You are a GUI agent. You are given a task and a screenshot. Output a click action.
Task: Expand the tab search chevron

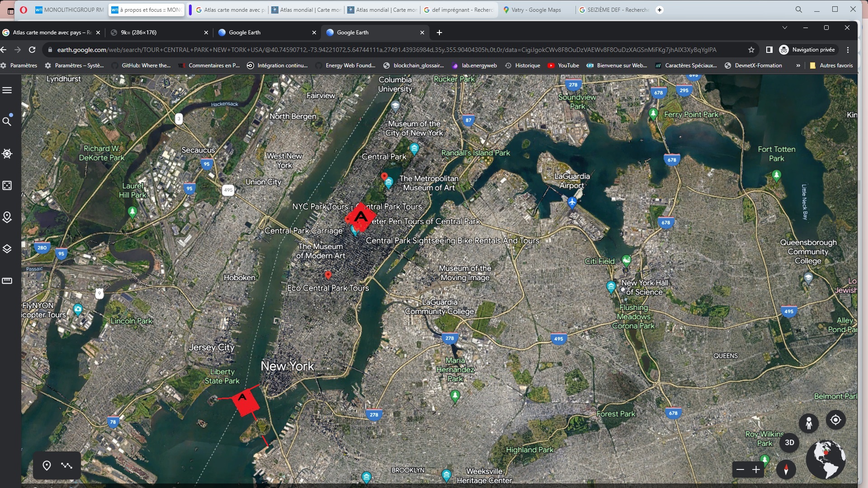[x=785, y=28]
